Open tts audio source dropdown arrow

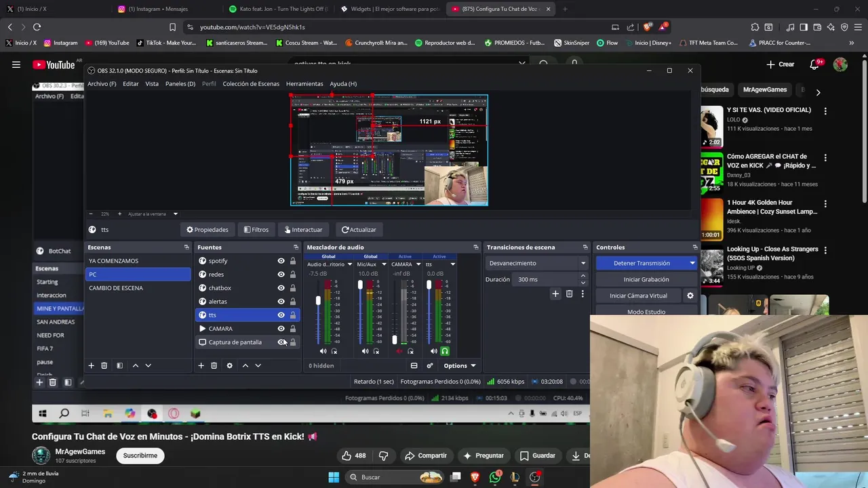tap(452, 264)
